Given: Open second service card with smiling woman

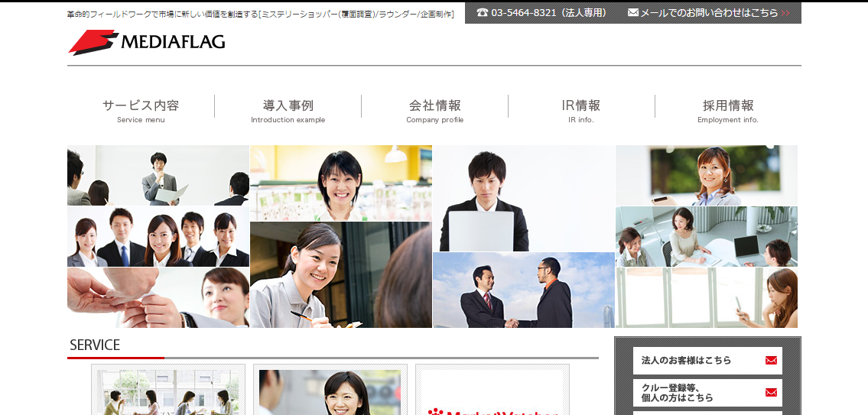Looking at the screenshot, I should 330,390.
